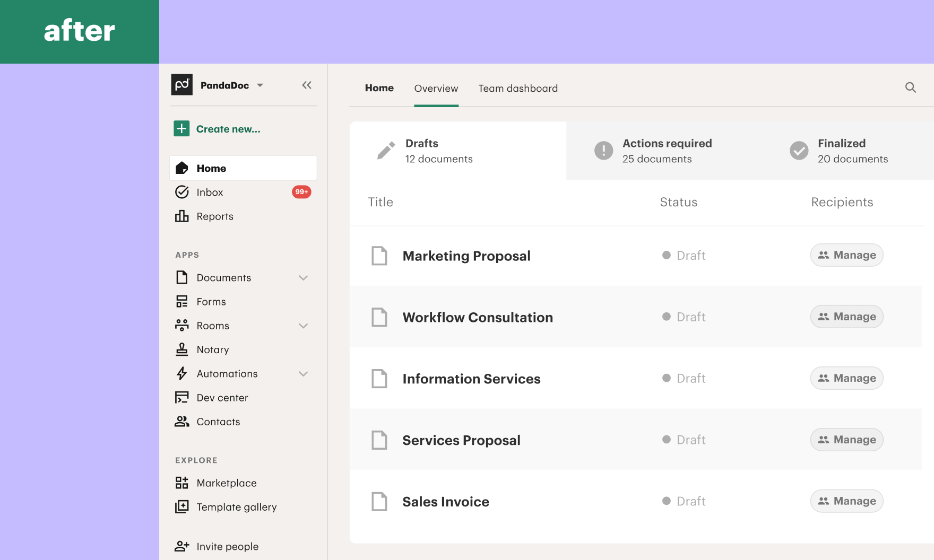
Task: Click the green plus Create new icon
Action: [x=181, y=129]
